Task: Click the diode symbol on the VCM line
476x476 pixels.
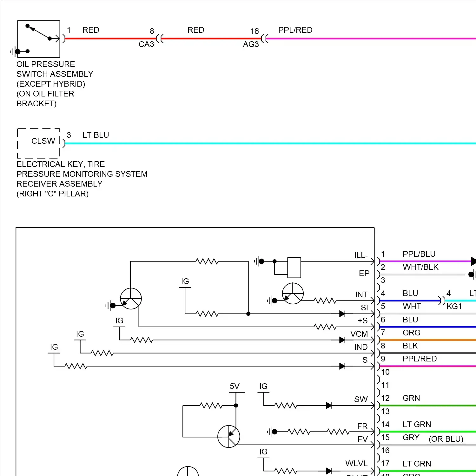Action: click(x=342, y=340)
